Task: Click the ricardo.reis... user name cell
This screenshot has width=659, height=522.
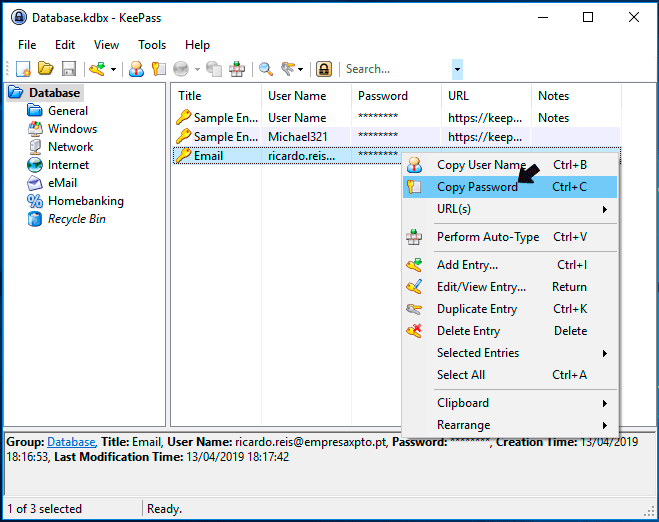Action: [x=301, y=156]
